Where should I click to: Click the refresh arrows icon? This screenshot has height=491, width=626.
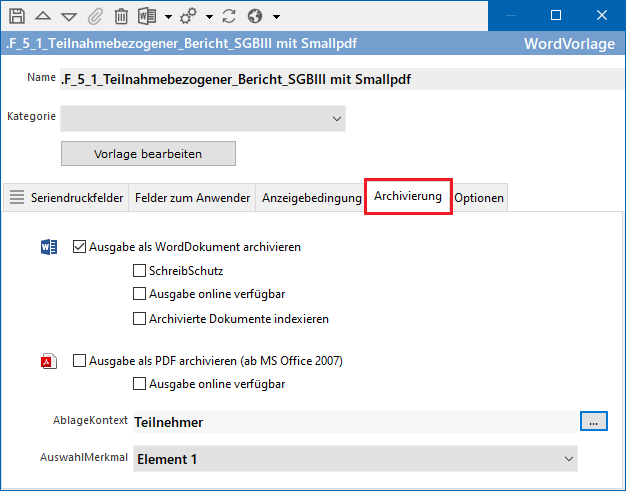click(227, 16)
